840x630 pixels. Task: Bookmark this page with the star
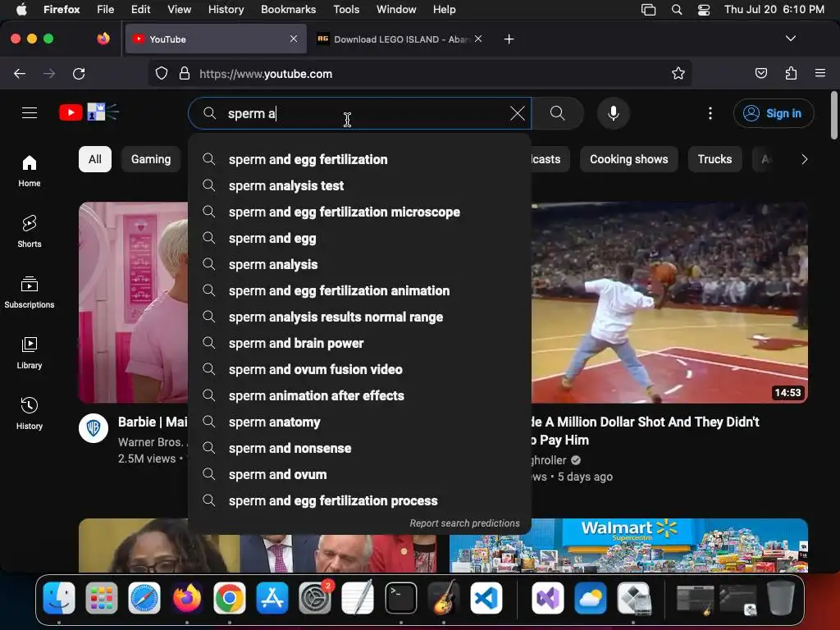678,74
